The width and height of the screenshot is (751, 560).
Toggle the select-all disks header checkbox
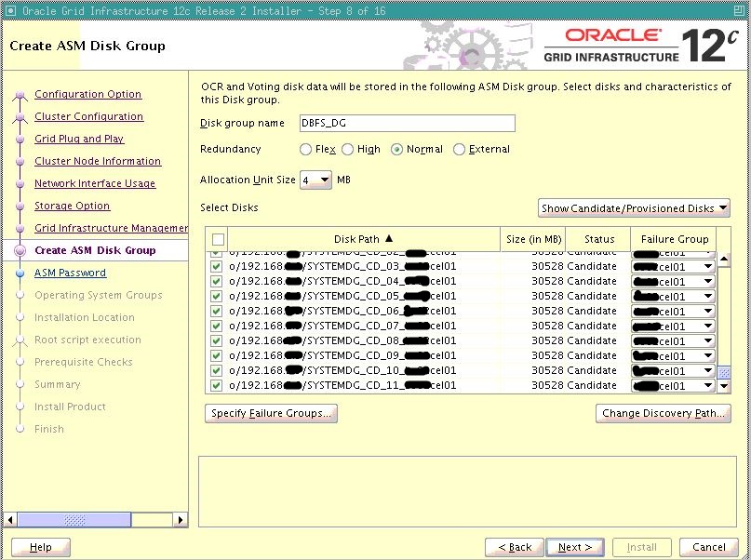coord(218,239)
